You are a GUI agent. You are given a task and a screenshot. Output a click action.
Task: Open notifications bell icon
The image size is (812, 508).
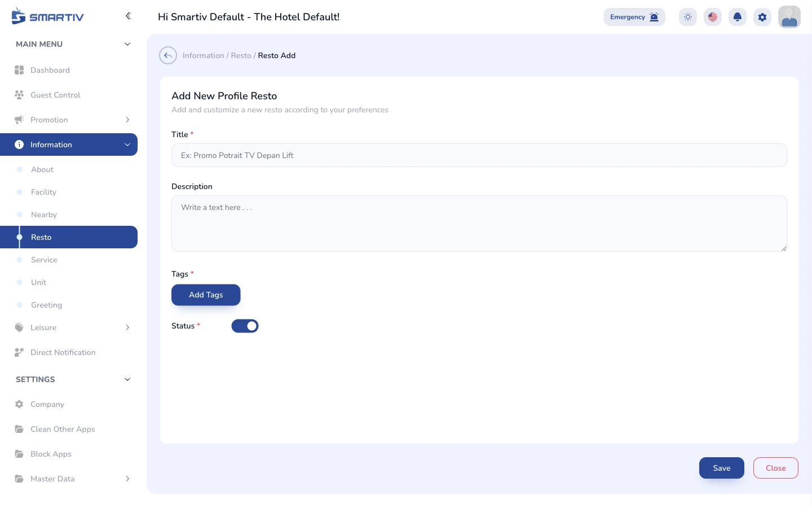pyautogui.click(x=738, y=17)
